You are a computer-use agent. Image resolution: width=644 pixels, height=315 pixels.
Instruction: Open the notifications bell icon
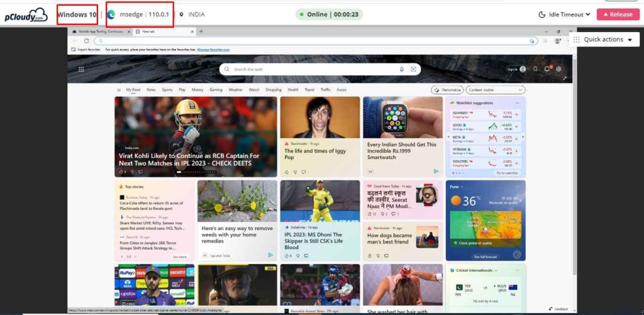(x=547, y=69)
